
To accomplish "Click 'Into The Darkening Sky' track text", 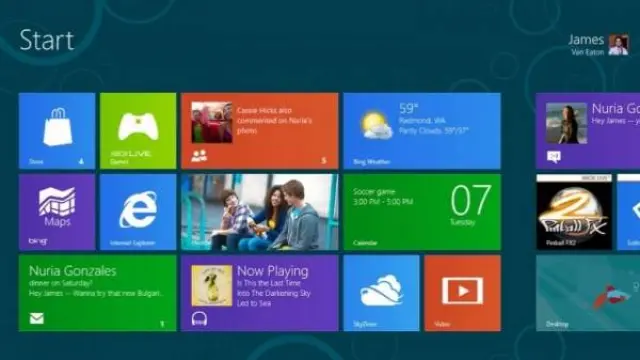I will click(274, 293).
